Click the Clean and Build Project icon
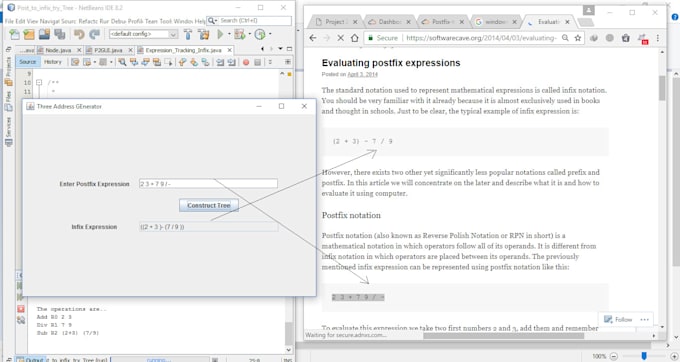 [x=203, y=34]
